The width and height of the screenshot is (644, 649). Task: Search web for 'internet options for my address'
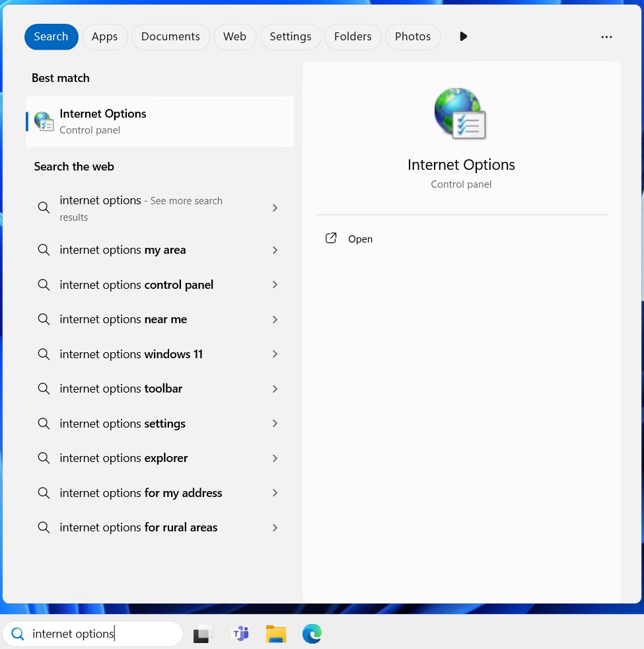click(x=160, y=493)
